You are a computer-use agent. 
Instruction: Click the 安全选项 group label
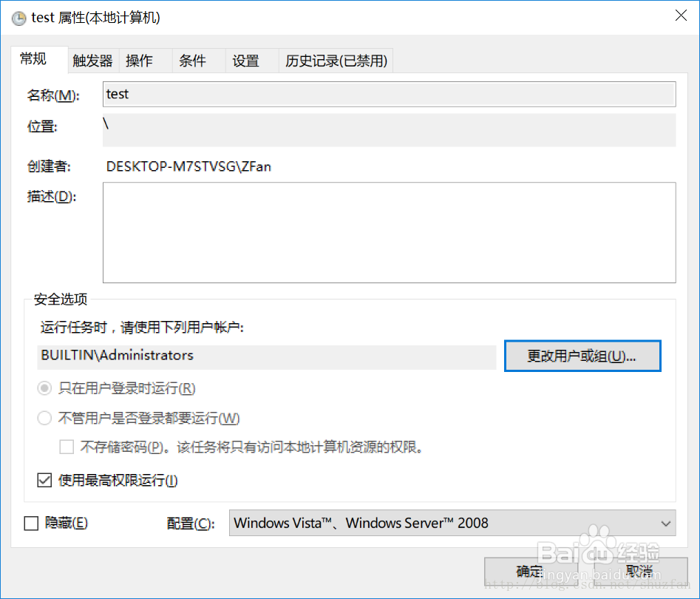tap(61, 299)
